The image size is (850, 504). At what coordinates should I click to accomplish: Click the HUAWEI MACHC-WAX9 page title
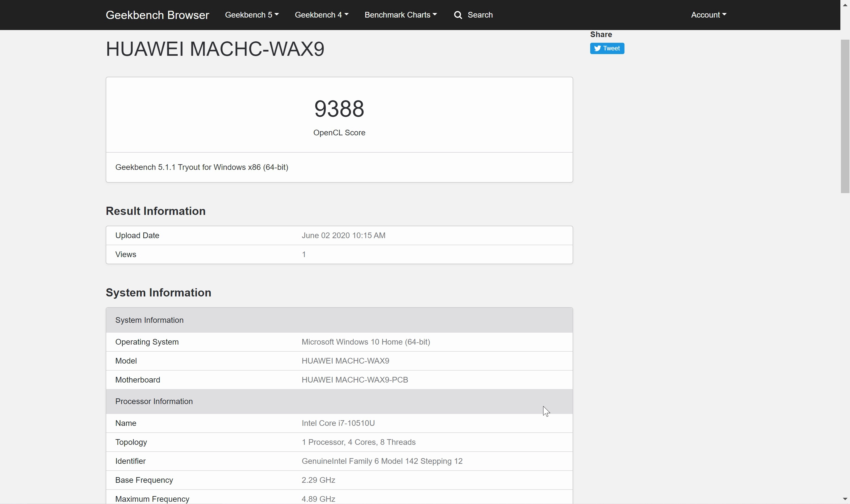tap(215, 49)
